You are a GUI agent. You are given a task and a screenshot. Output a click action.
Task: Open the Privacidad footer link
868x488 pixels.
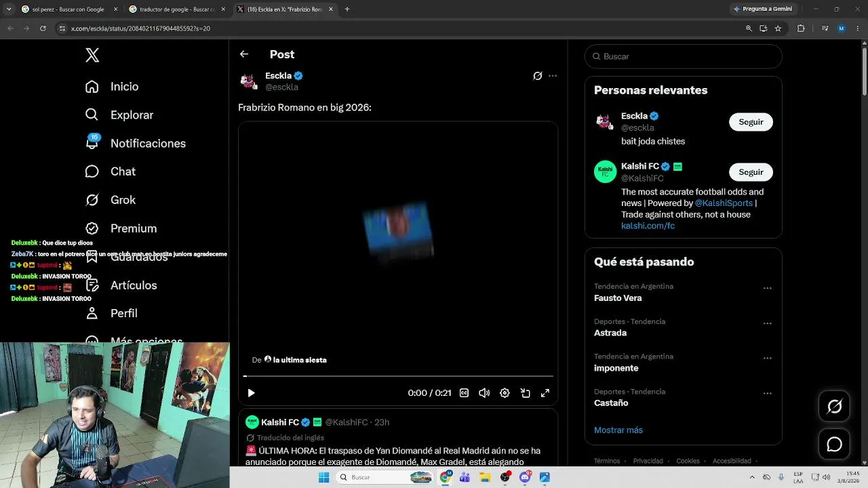coord(648,461)
